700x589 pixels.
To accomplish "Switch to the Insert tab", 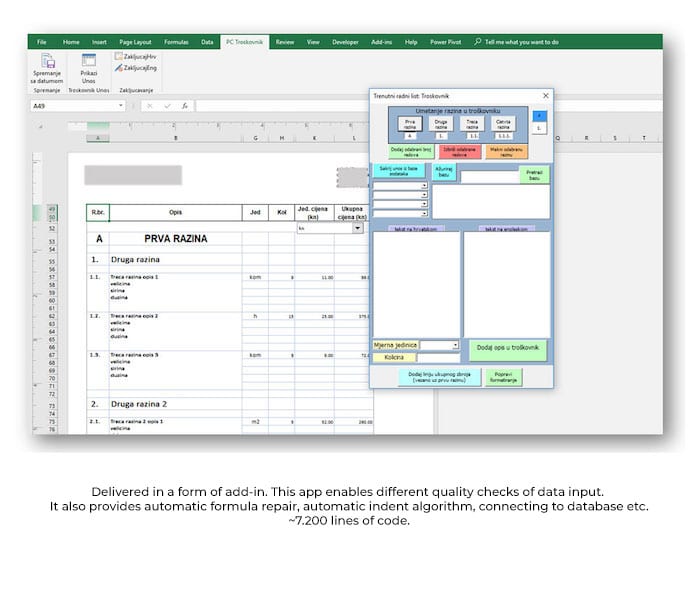I will [x=99, y=42].
